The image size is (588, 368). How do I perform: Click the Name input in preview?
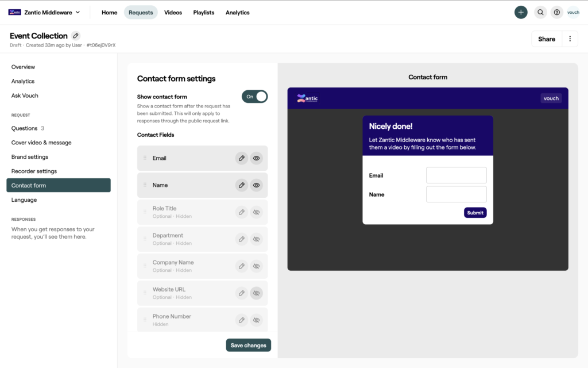point(457,194)
